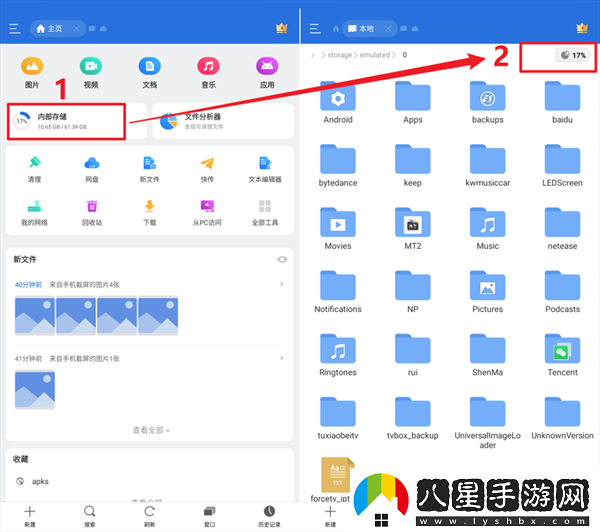
Task: Launch the cleaner (清理) tool
Action: (34, 169)
